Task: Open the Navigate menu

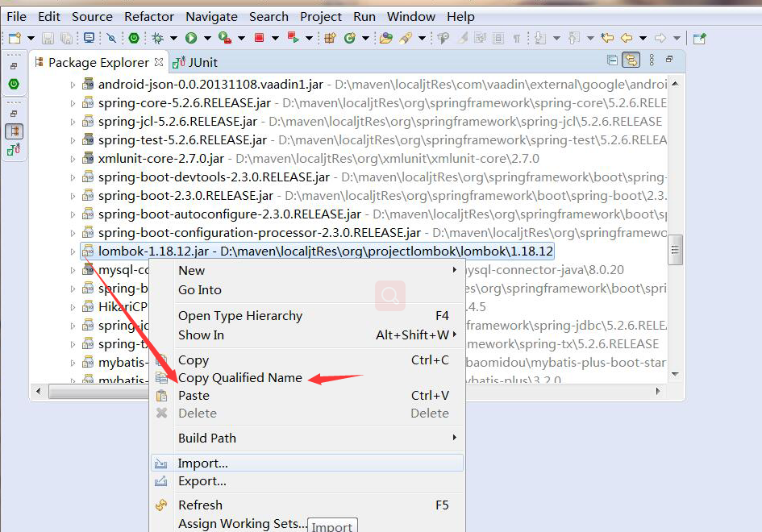Action: (211, 16)
